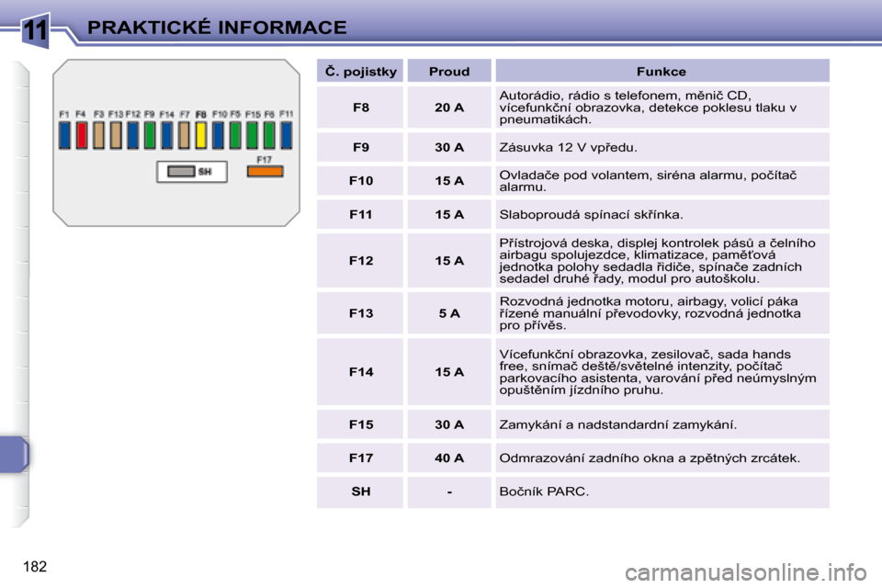This screenshot has height=588, width=882.
Task: Click the tan F3 fuse
Action: (x=99, y=136)
